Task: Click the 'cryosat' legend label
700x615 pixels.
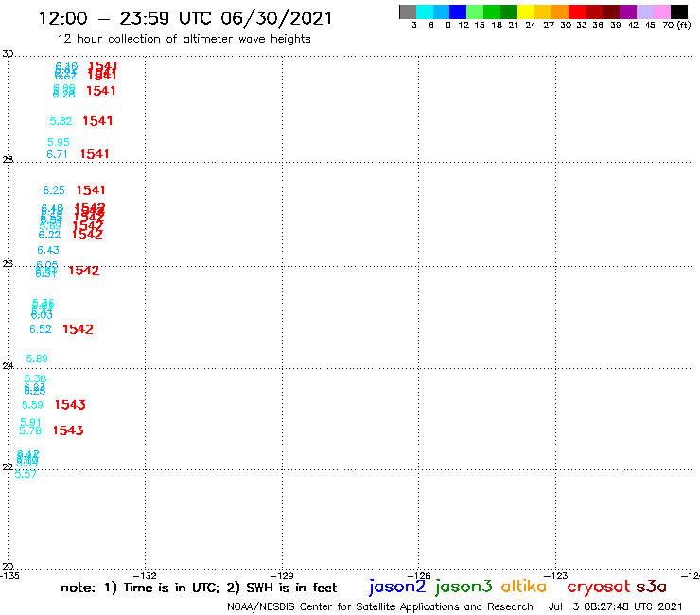Action: pos(599,588)
